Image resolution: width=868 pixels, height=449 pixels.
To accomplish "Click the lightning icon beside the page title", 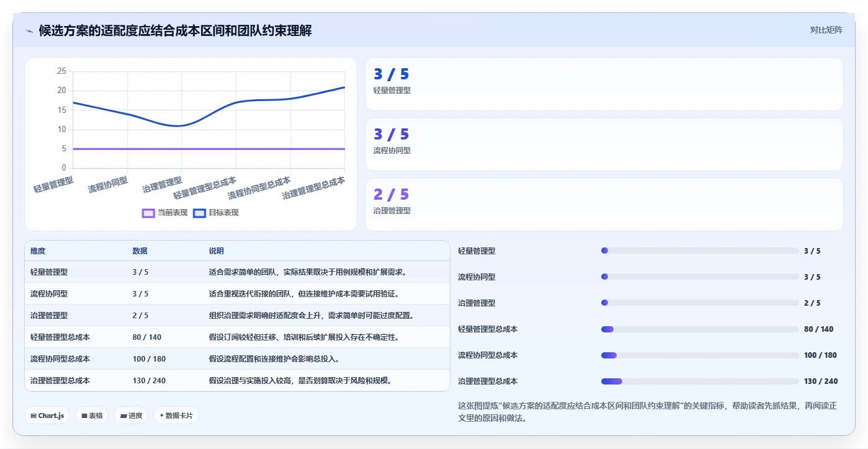I will (x=30, y=30).
